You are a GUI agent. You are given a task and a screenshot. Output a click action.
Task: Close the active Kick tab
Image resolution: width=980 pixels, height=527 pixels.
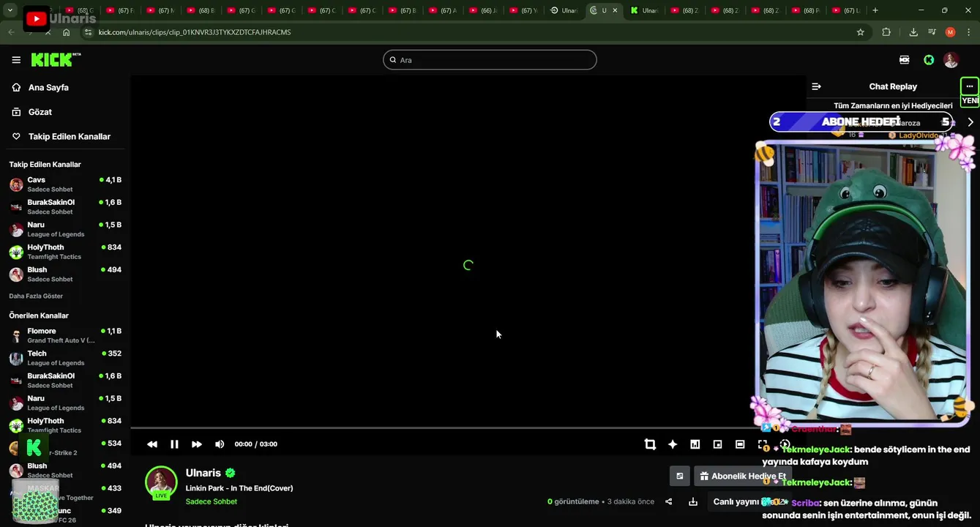coord(615,10)
